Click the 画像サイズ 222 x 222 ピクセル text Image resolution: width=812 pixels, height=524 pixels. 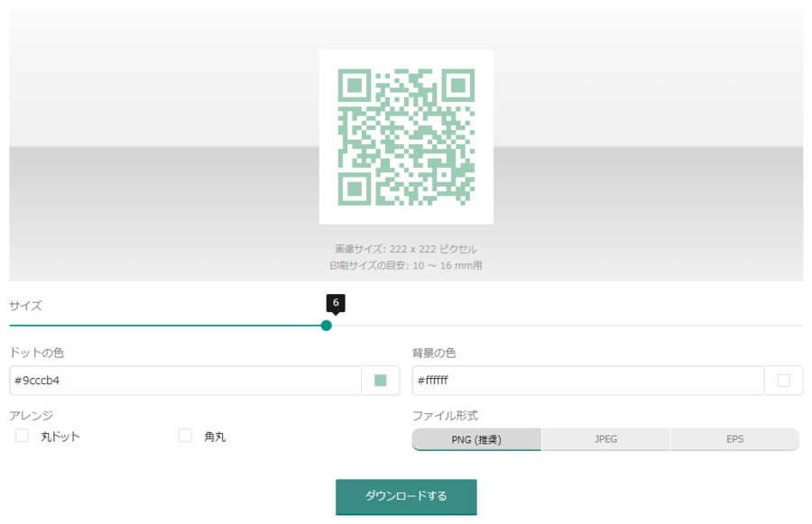[406, 249]
